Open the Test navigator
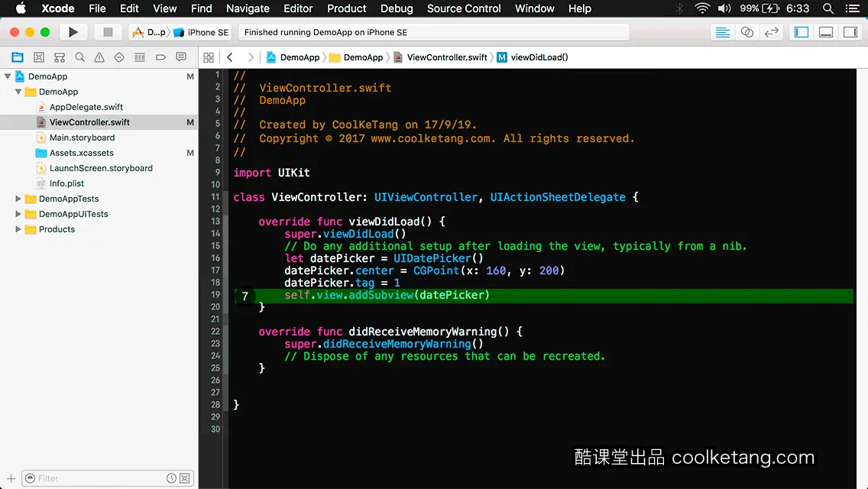Screen dimensions: 868x489 point(119,57)
